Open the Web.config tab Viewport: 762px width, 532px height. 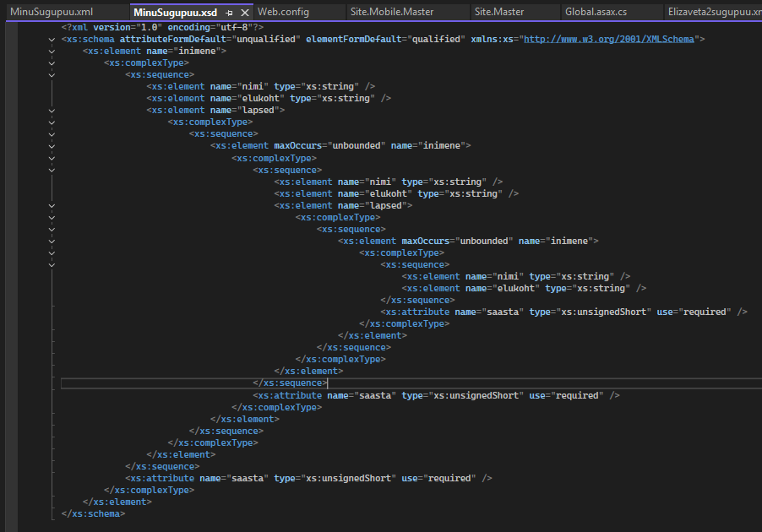coord(283,13)
